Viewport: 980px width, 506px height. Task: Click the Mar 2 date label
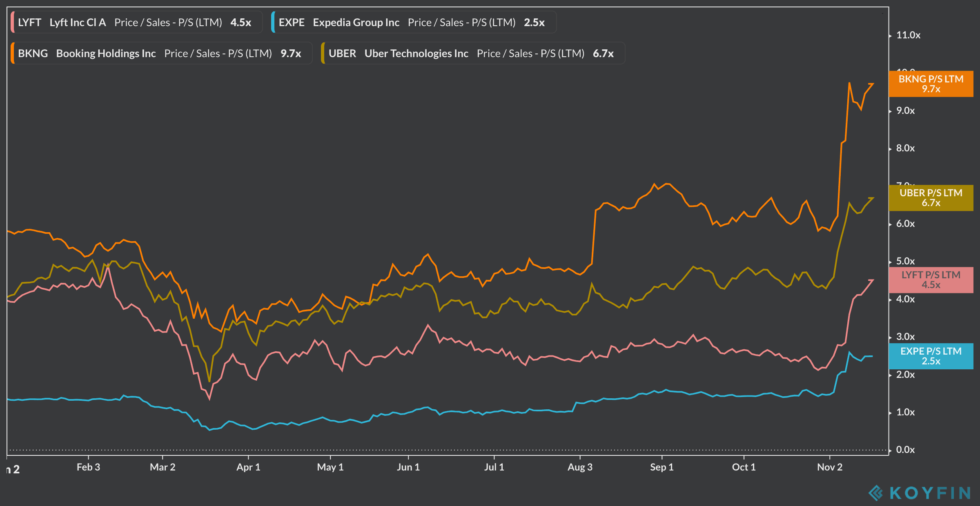coord(163,467)
